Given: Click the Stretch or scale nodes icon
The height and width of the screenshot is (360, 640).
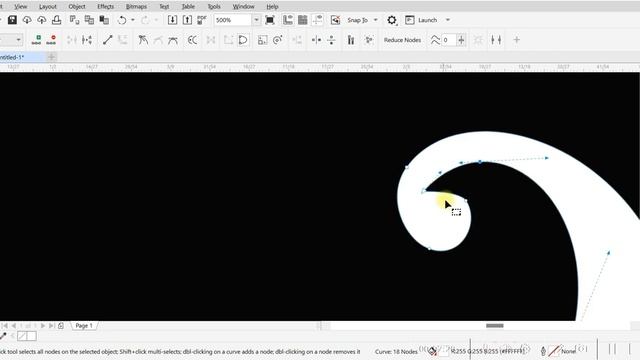Looking at the screenshot, I should pos(262,40).
